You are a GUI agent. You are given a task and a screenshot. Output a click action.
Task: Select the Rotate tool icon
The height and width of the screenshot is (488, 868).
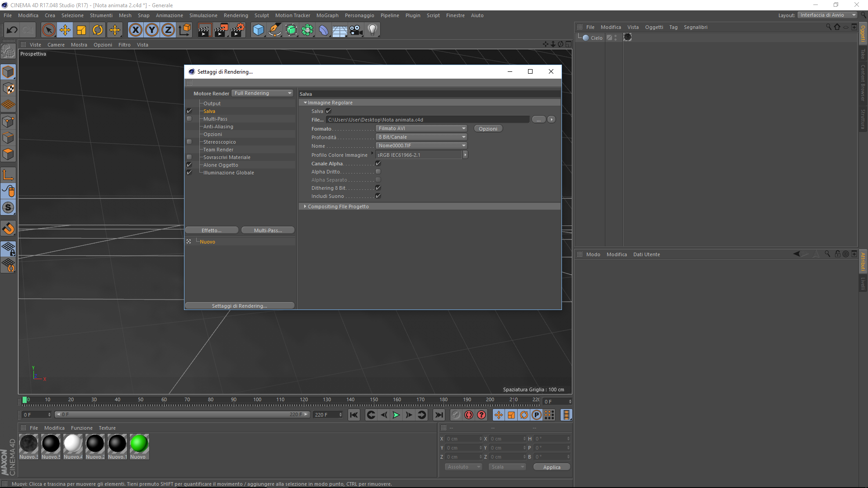pos(98,30)
